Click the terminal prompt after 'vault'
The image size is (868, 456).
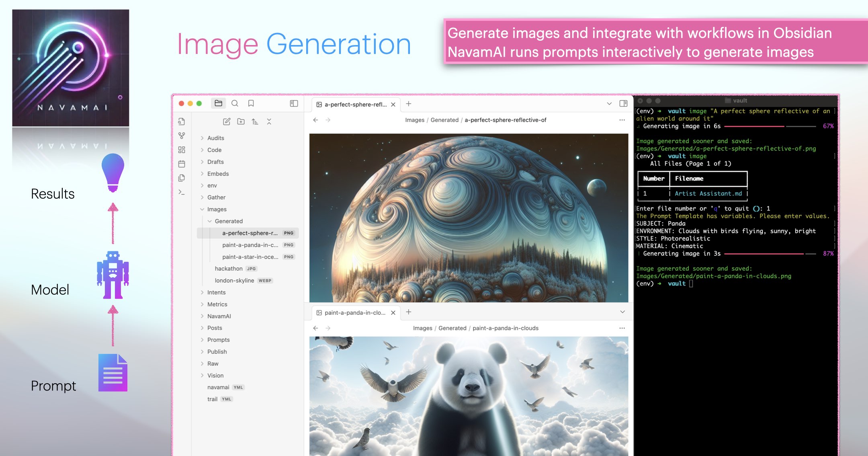(691, 283)
